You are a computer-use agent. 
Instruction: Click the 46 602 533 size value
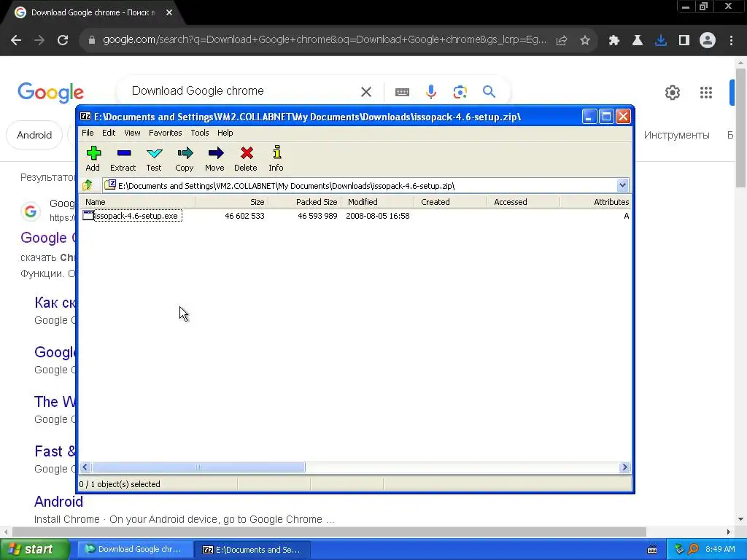244,216
